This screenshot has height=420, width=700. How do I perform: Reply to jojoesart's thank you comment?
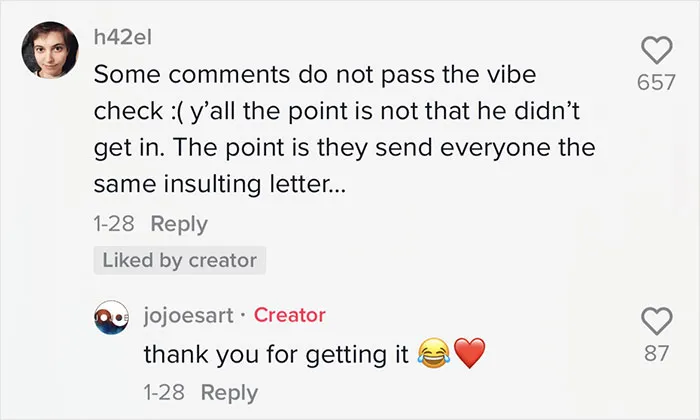(229, 393)
